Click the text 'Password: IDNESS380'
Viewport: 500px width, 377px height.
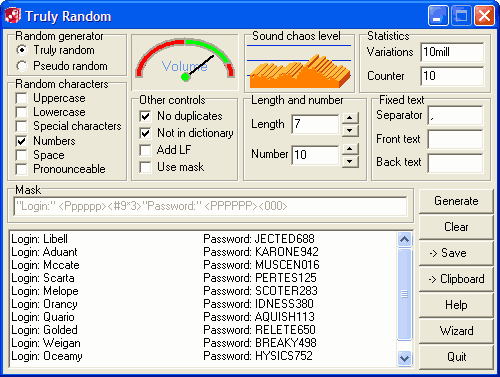258,304
